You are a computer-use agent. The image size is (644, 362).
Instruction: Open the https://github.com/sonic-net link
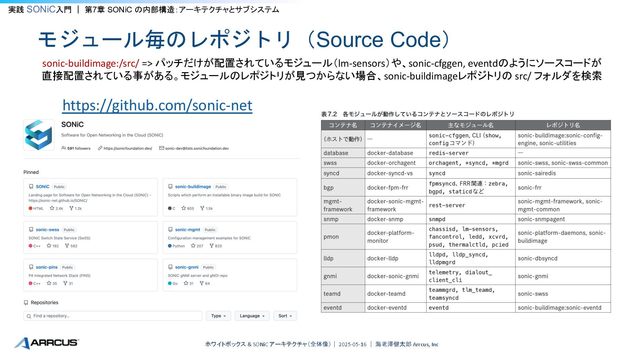pos(157,105)
